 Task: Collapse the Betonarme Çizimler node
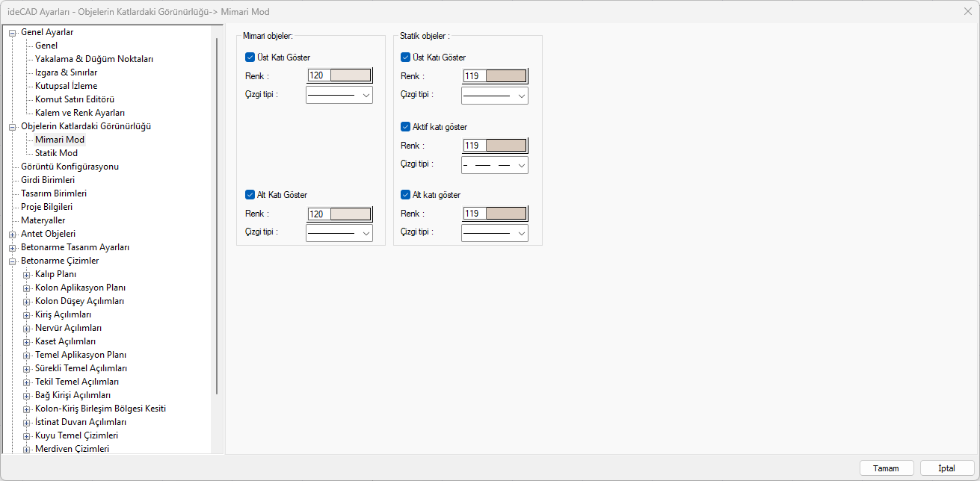tap(13, 261)
